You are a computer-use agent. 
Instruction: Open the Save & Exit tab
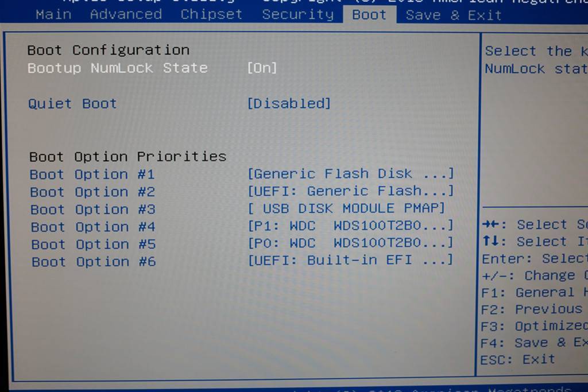click(454, 15)
